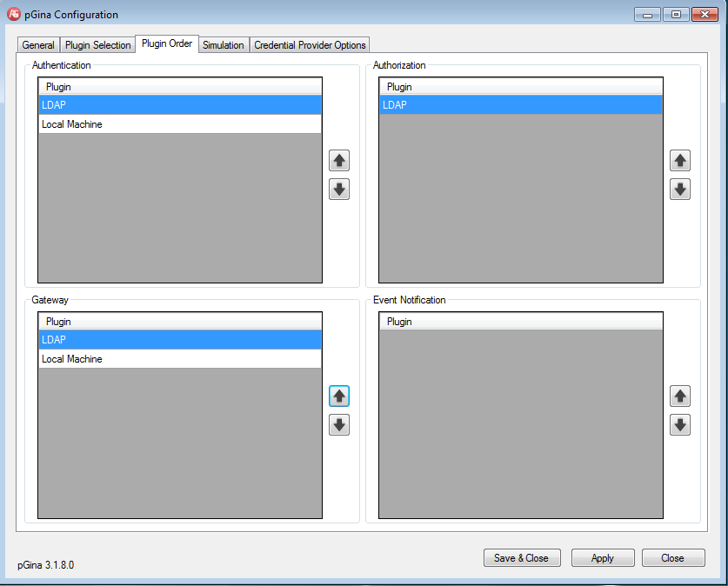Select Local Machine in Authentication list

coord(180,123)
